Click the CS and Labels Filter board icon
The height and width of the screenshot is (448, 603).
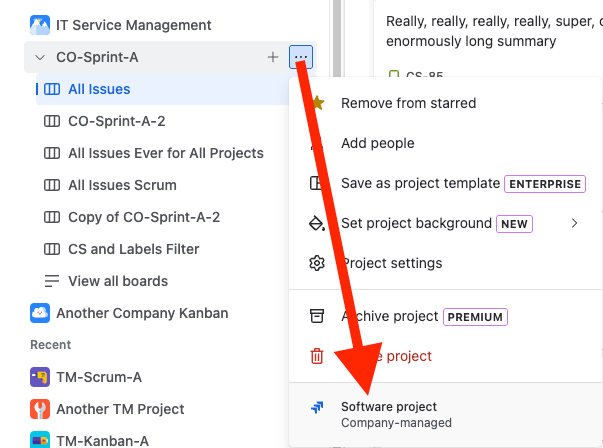coord(52,249)
